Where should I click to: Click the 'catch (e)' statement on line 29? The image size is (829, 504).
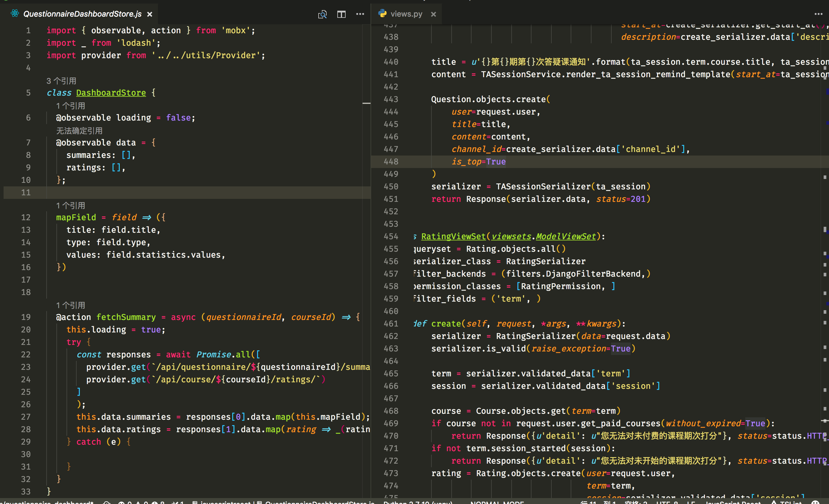point(98,441)
